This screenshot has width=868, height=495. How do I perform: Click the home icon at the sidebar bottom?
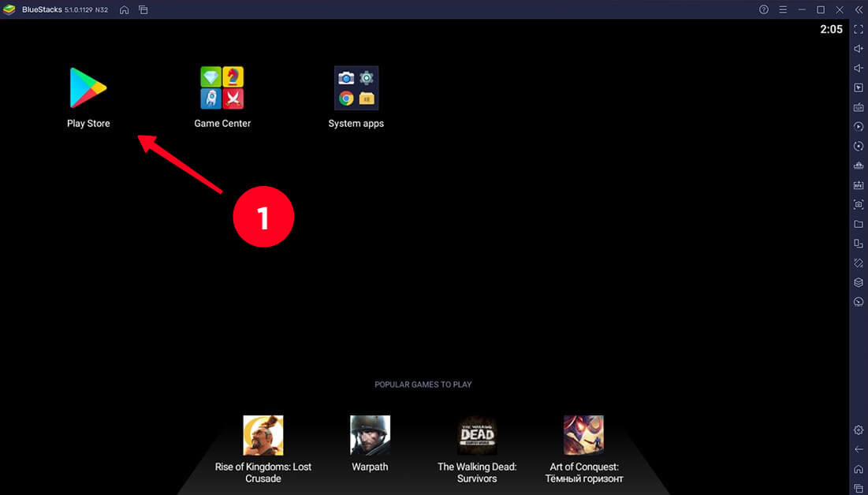point(859,469)
